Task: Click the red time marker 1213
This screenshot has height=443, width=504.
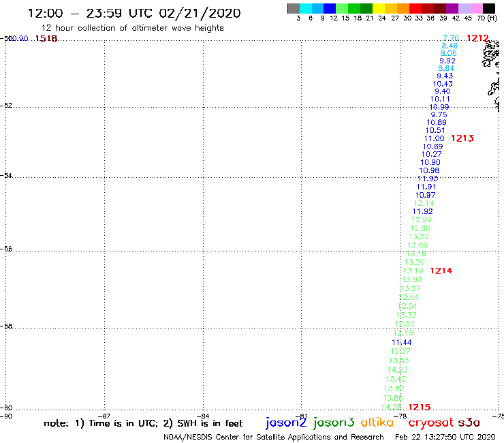Action: [x=462, y=138]
